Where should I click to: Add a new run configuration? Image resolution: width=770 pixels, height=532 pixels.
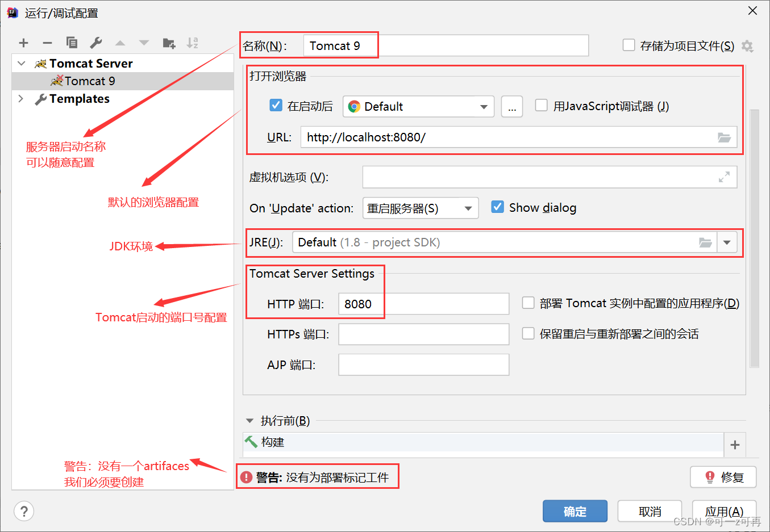point(23,43)
